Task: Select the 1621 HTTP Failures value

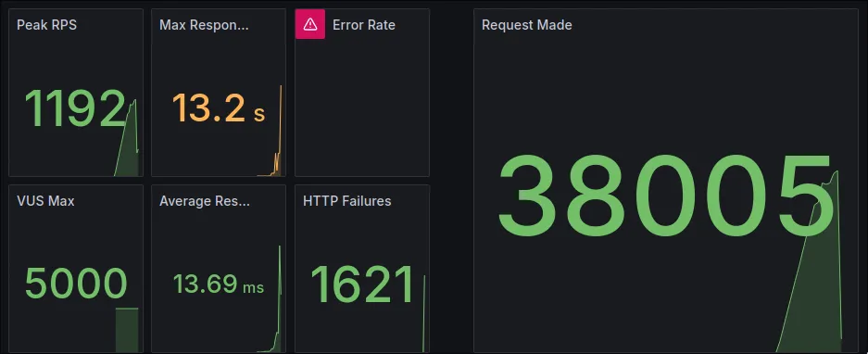Action: (362, 284)
